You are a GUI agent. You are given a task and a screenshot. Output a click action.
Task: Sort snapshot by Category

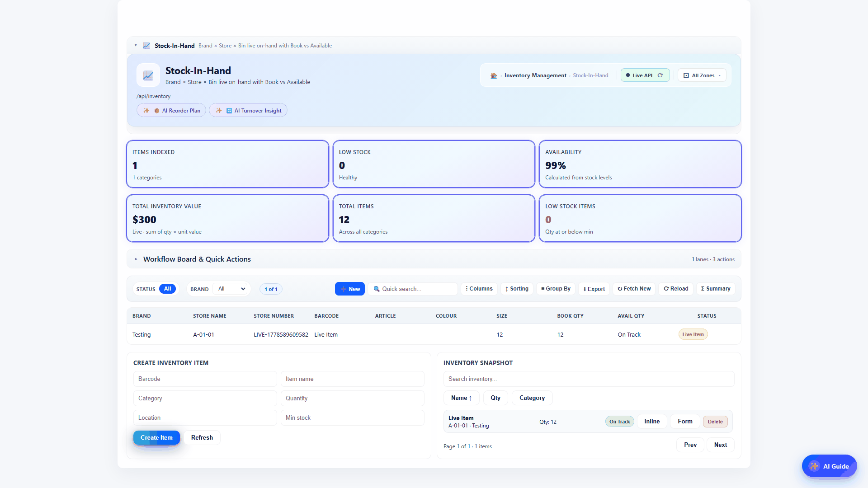[x=532, y=398]
